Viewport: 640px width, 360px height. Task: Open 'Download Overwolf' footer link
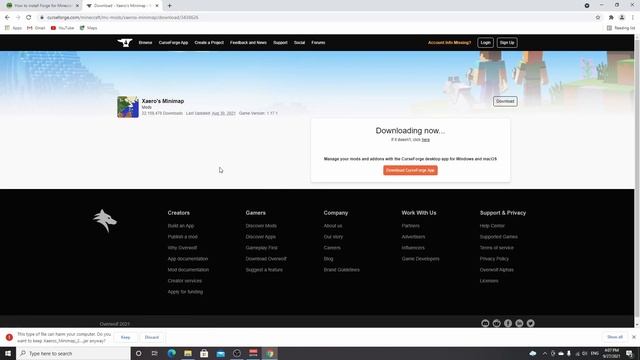click(x=266, y=259)
